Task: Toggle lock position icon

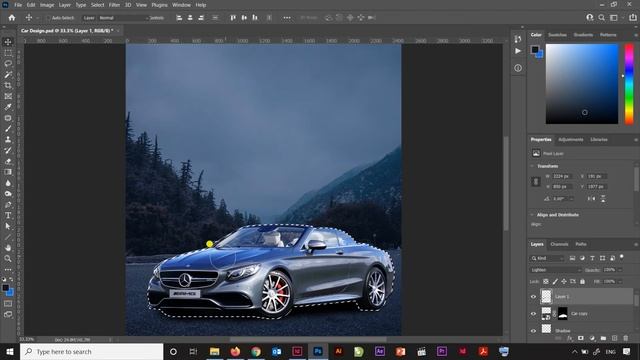Action: coord(564,282)
